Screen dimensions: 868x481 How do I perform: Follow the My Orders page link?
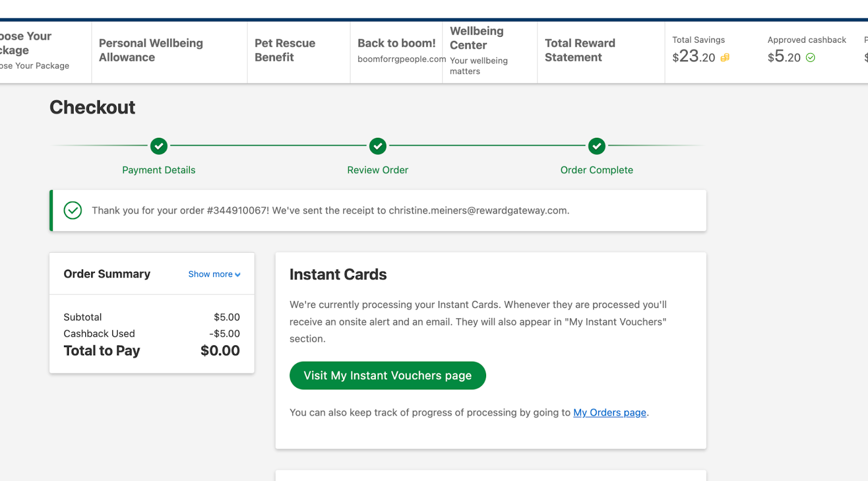pyautogui.click(x=610, y=413)
